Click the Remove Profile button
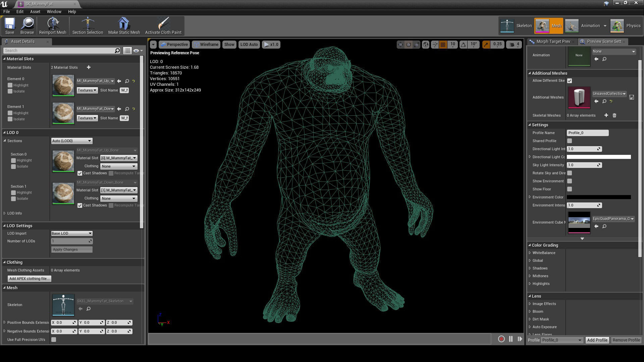This screenshot has height=362, width=644. click(626, 340)
